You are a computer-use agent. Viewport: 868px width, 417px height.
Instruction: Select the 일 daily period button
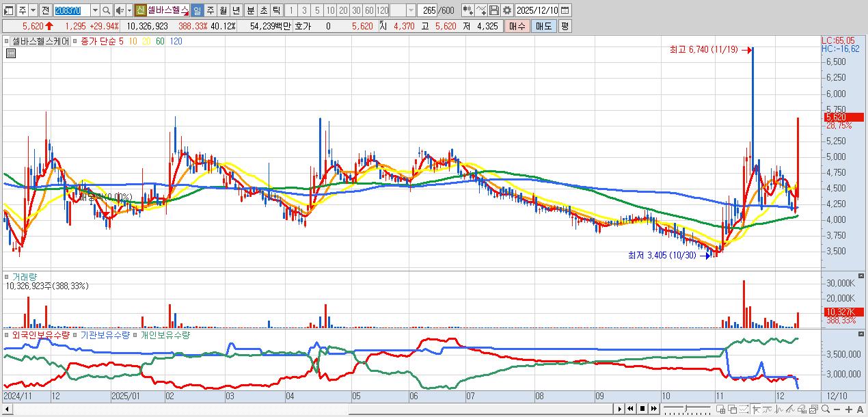(x=196, y=11)
